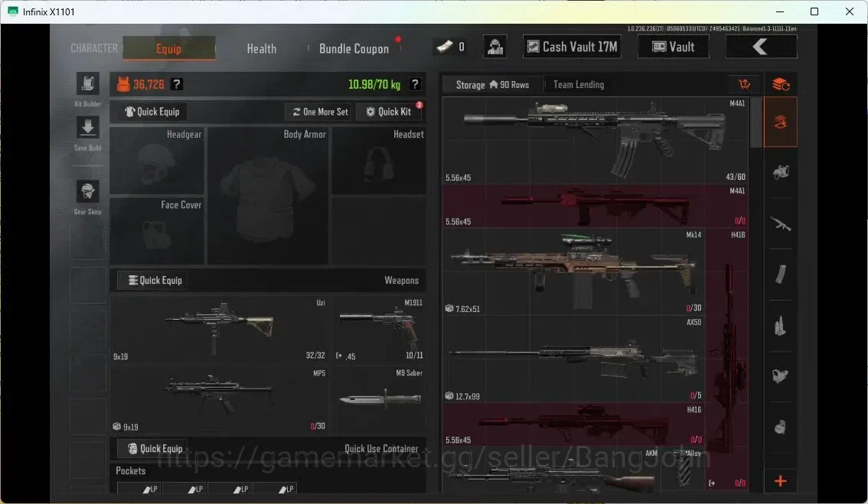Click Quick Equip above gear slots

pyautogui.click(x=152, y=112)
